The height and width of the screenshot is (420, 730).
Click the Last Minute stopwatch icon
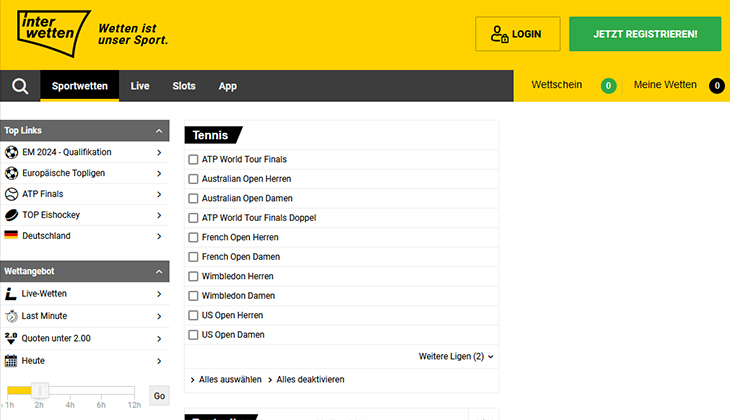coord(11,316)
